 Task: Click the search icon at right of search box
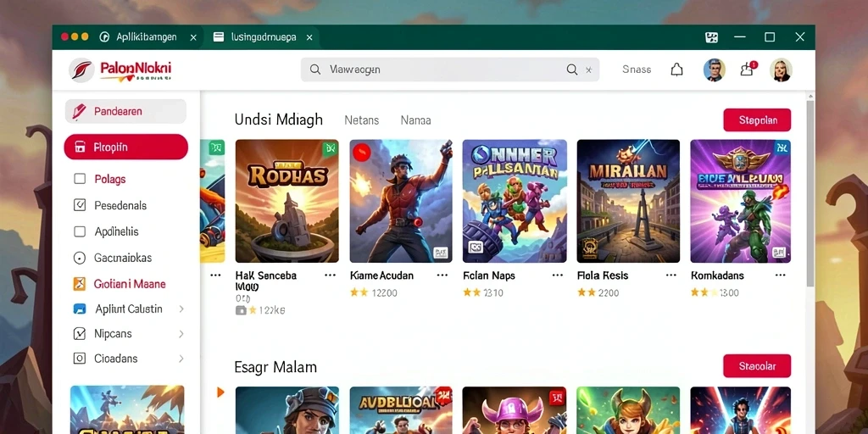pyautogui.click(x=572, y=70)
